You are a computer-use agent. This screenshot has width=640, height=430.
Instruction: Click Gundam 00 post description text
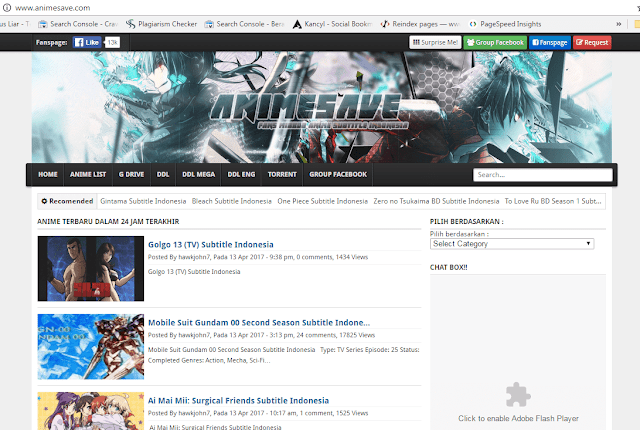[x=283, y=355]
